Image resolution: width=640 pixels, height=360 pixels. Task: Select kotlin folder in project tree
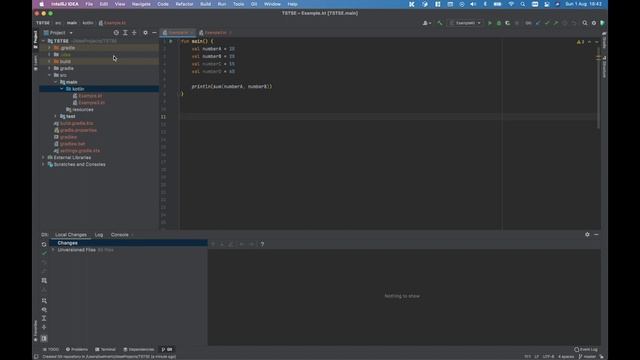[x=99, y=89]
